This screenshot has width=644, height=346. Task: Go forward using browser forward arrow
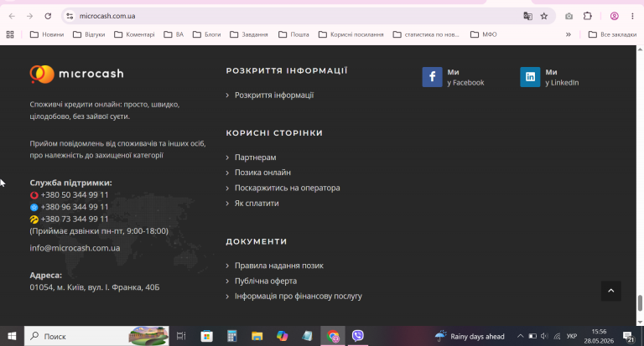tap(30, 16)
